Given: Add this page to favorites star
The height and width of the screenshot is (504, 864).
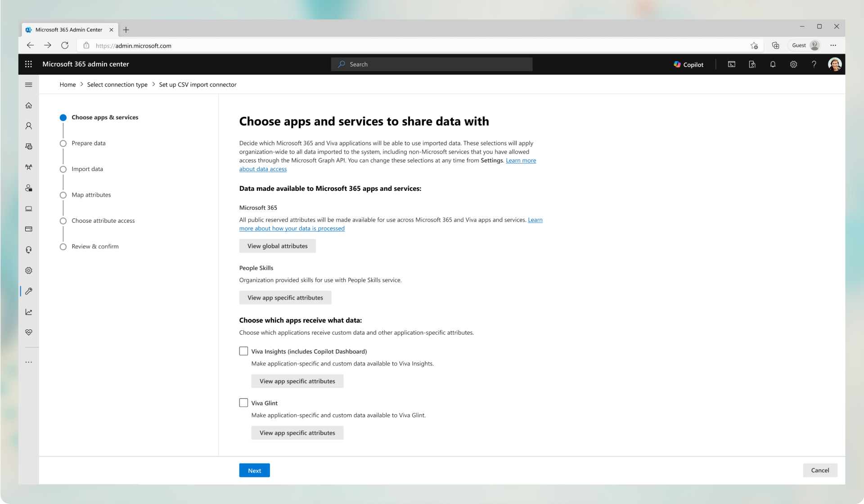Looking at the screenshot, I should (754, 45).
